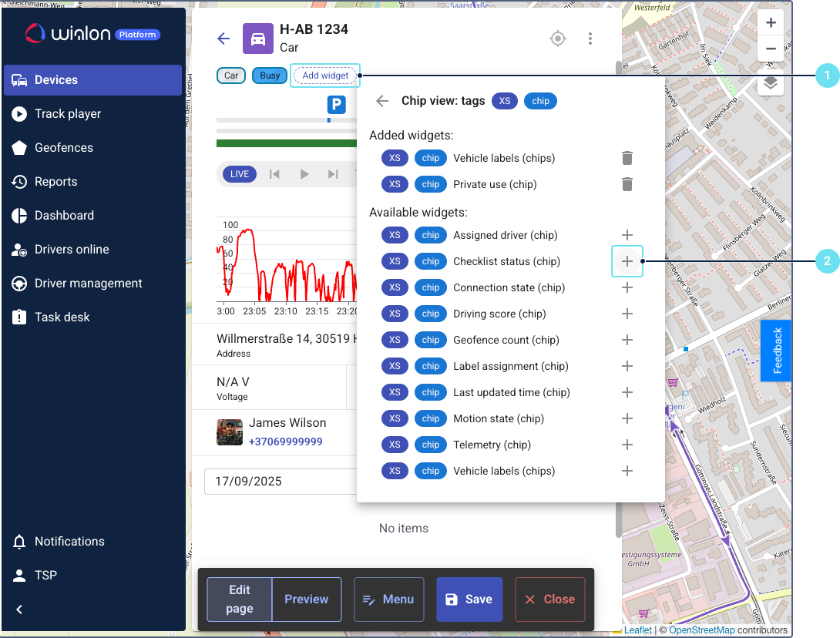Add the Last updated time (chip) widget
Viewport: 840px width, 638px height.
[x=627, y=392]
